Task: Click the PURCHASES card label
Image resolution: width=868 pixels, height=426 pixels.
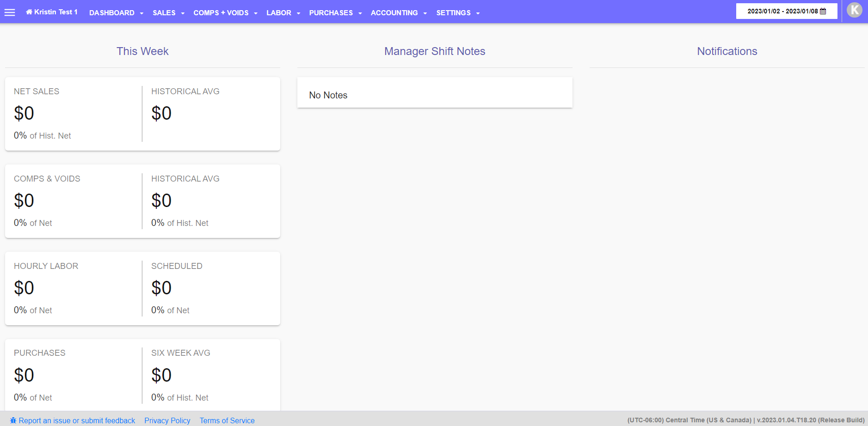Action: (x=40, y=353)
